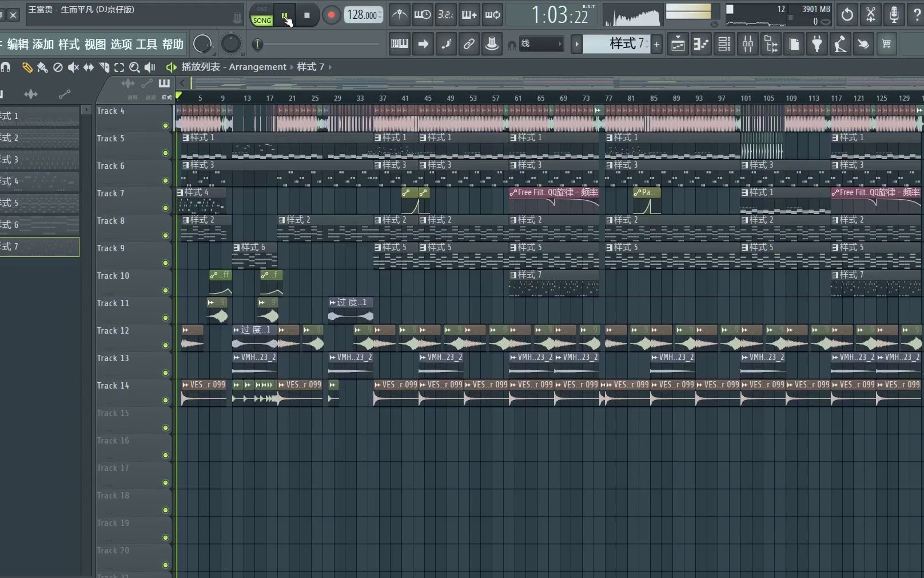Open the 选项 menu
Image resolution: width=924 pixels, height=578 pixels.
tap(121, 44)
